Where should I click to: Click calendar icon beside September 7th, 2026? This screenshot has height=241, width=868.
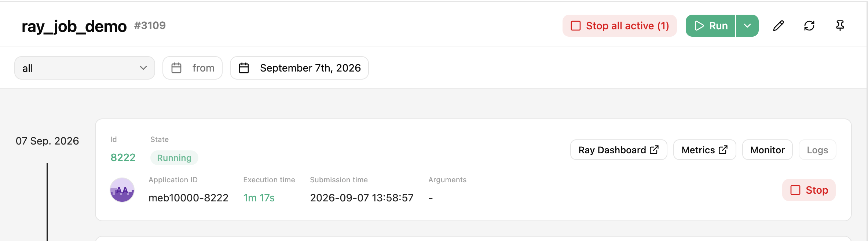pyautogui.click(x=244, y=68)
